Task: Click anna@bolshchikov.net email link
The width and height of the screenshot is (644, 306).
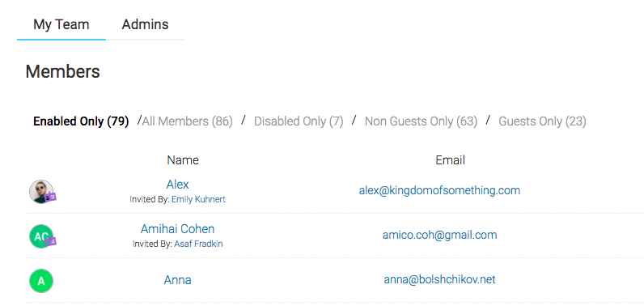Action: point(439,280)
